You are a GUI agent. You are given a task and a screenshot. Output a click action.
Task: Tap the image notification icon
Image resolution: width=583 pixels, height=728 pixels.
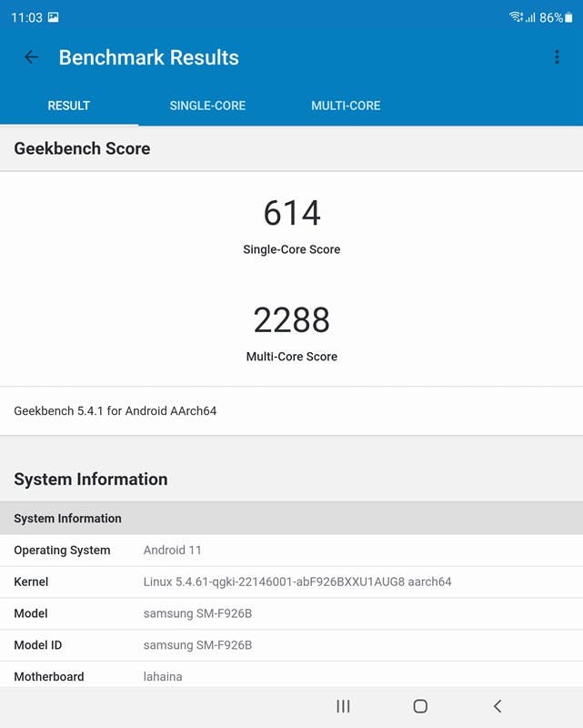pyautogui.click(x=53, y=17)
